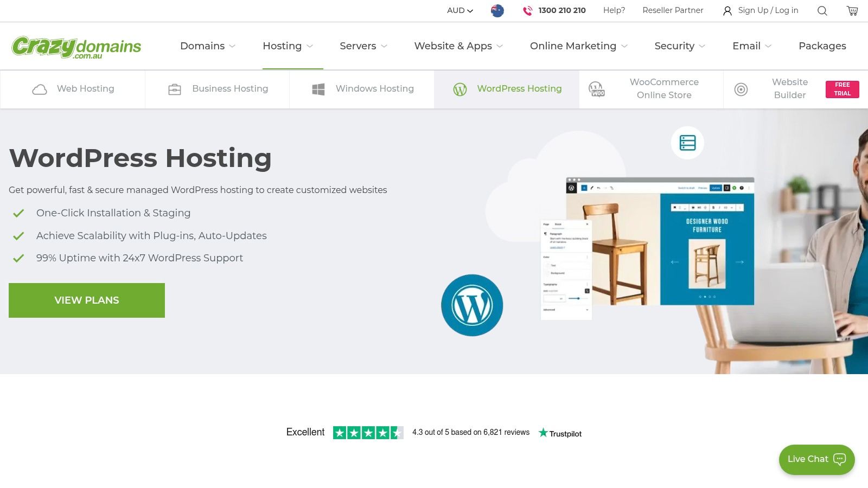Open the AUD currency dropdown
This screenshot has height=488, width=868.
459,10
